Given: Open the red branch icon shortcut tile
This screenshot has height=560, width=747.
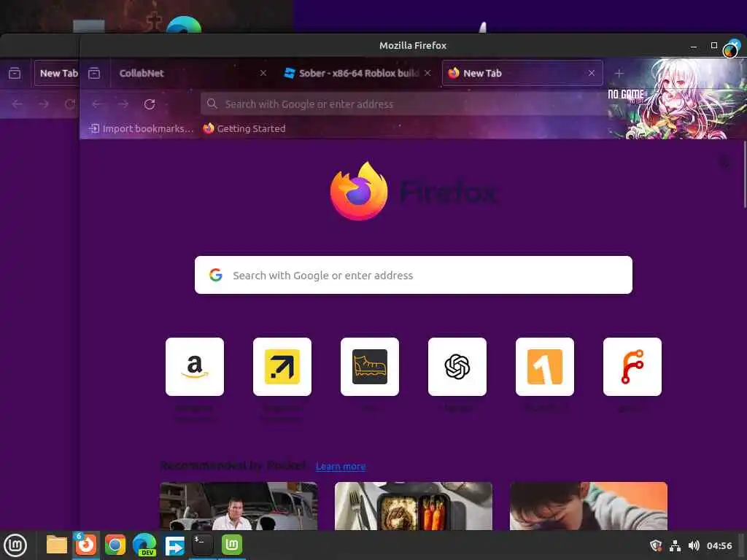Looking at the screenshot, I should coord(632,367).
